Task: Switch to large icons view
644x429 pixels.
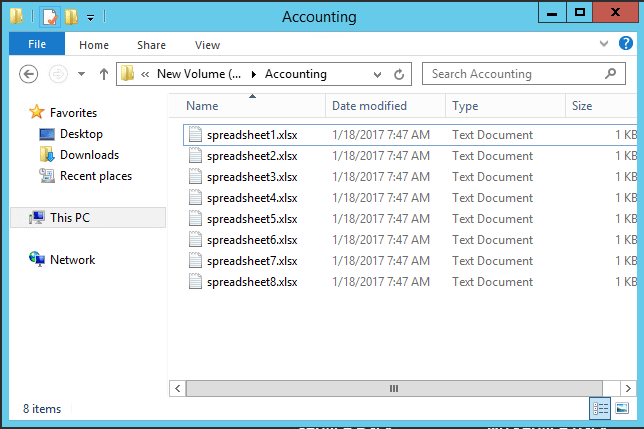Action: 623,408
